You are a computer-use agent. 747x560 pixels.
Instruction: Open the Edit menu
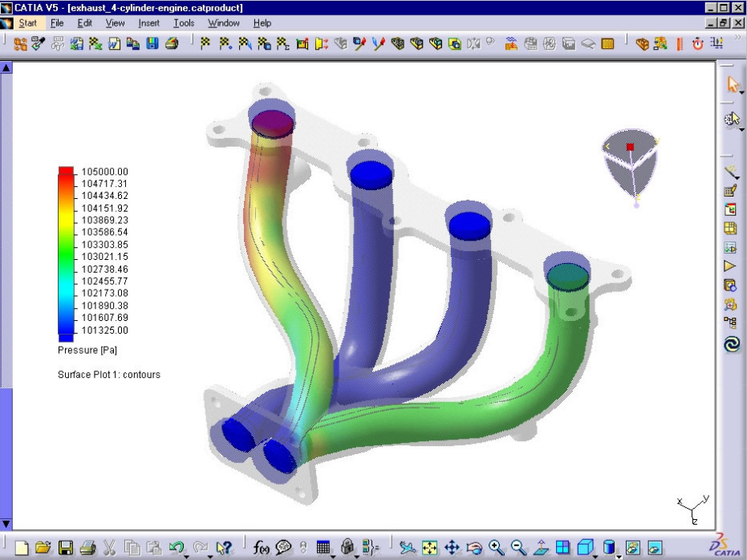tap(84, 22)
